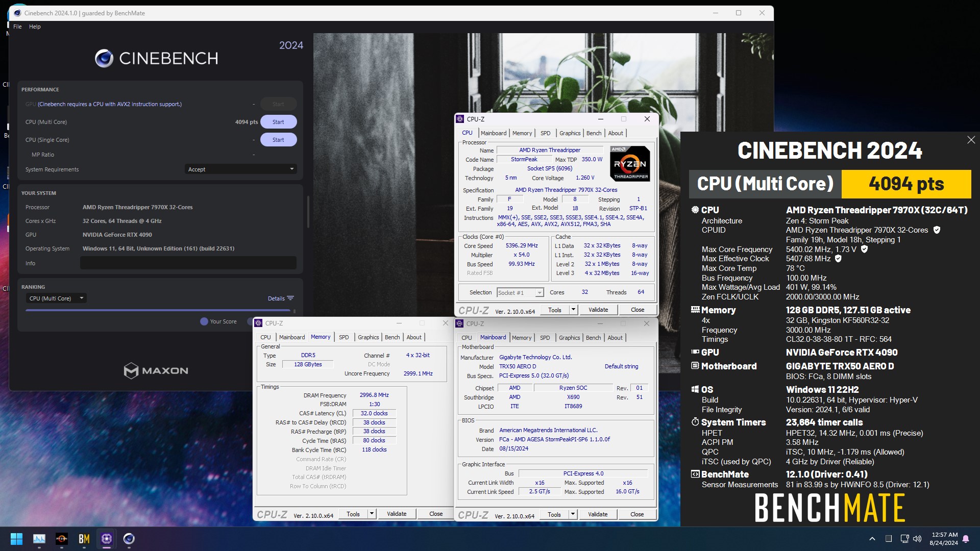Click Close in the CPU-Z Memory window

(436, 514)
